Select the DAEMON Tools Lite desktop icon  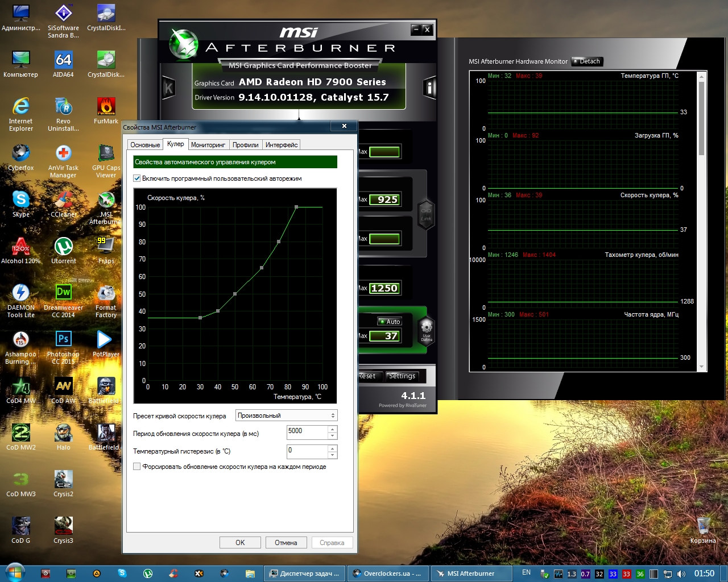pyautogui.click(x=21, y=301)
